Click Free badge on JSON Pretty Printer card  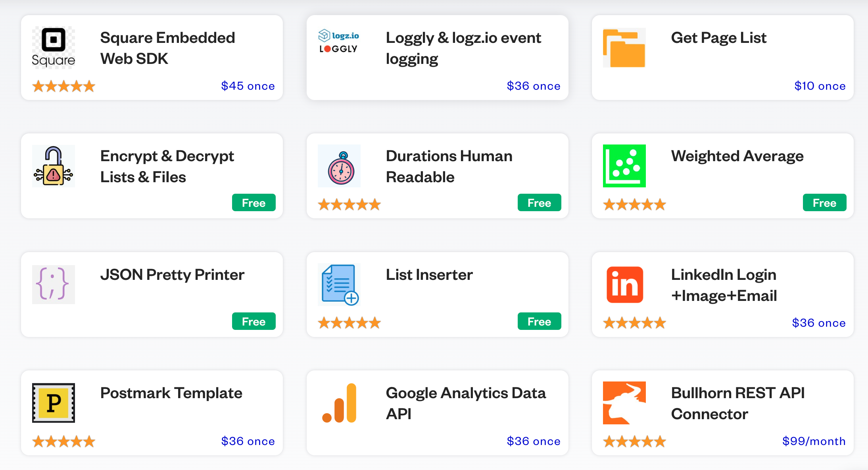coord(253,322)
